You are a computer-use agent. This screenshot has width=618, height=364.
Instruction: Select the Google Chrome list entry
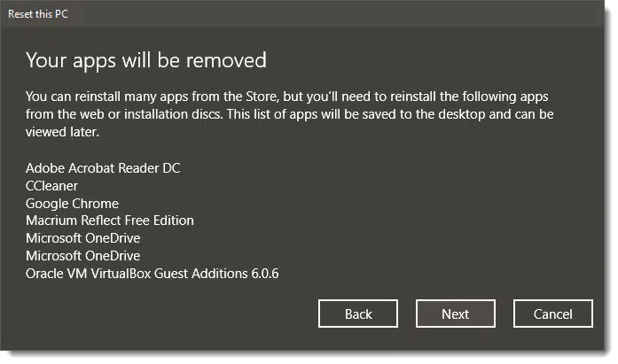[x=72, y=204]
